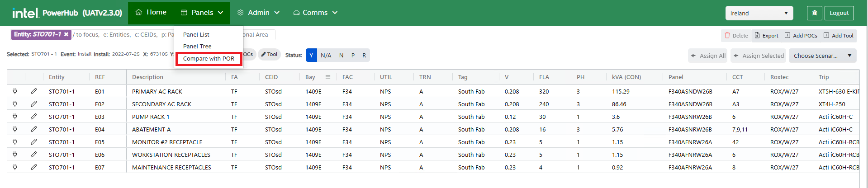Toggle status filter R

[364, 55]
